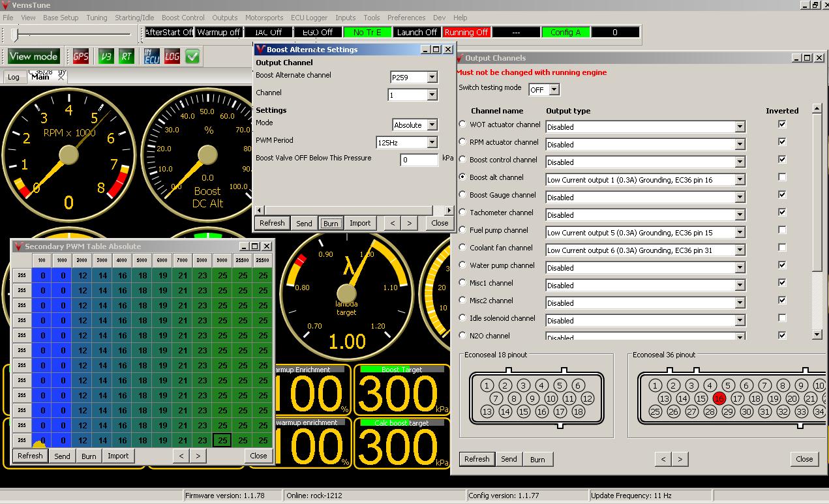Select the Coolant fan channel radio button
This screenshot has width=829, height=504.
(463, 247)
